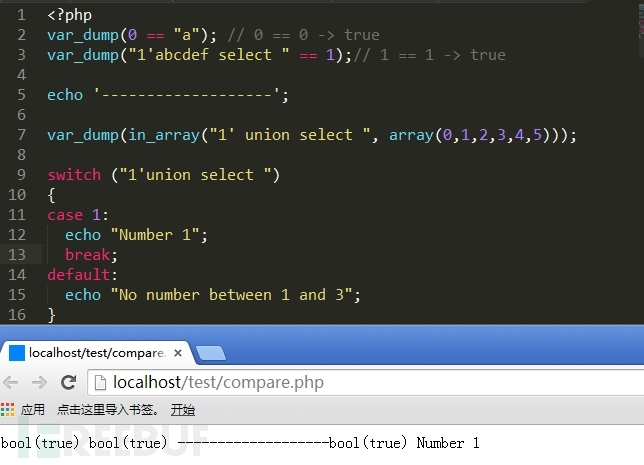Click the compare.php tab favicon
644x465 pixels.
17,353
